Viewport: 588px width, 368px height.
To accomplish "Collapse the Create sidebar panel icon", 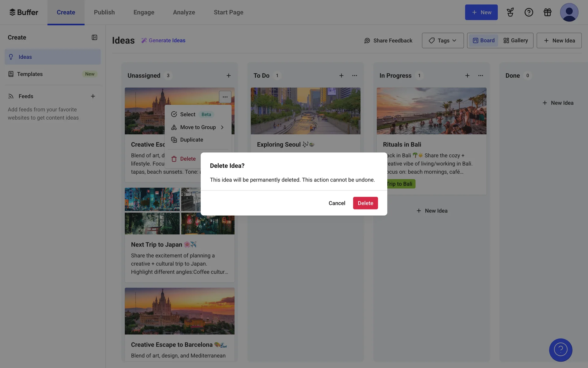I will 94,37.
